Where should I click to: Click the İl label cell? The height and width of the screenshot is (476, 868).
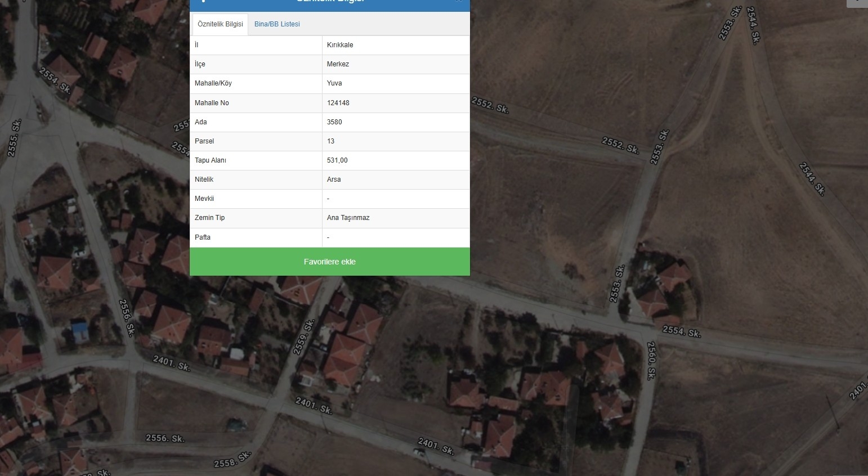256,45
